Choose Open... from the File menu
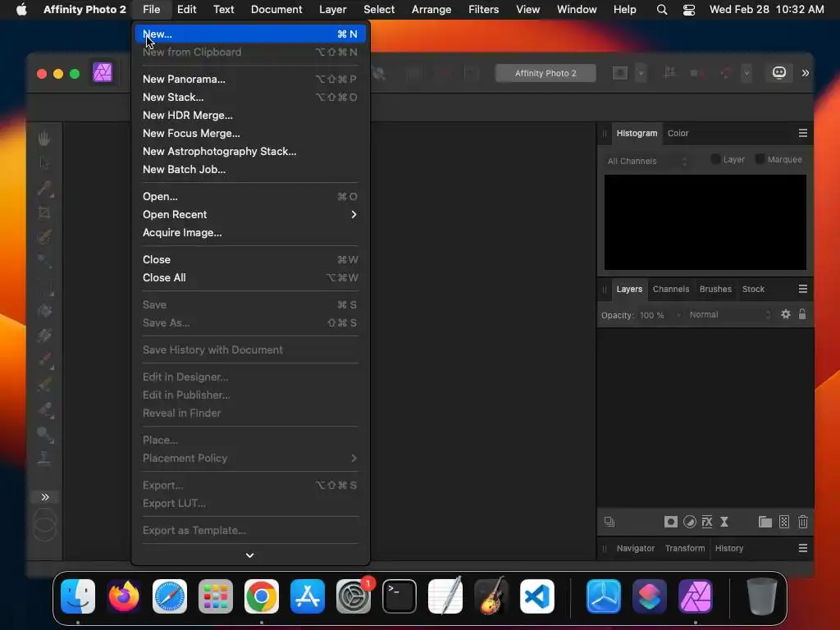 tap(249, 196)
